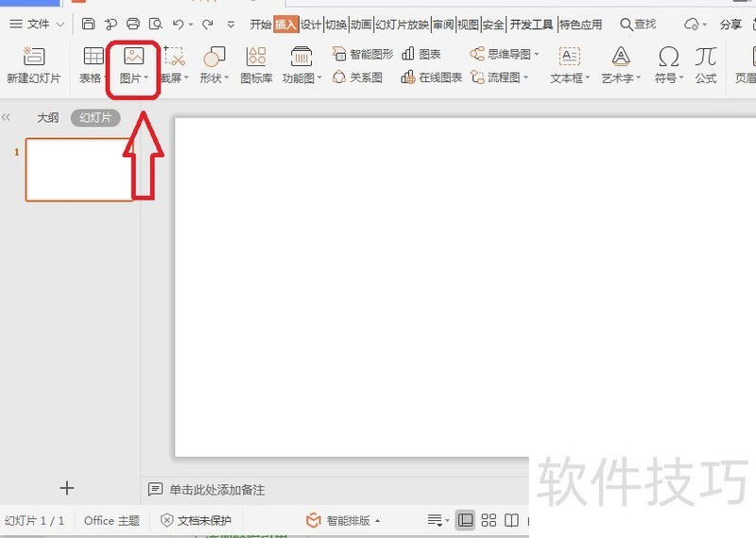Viewport: 756px width, 538px height.
Task: Click the Office 主题 theme label
Action: pos(112,520)
